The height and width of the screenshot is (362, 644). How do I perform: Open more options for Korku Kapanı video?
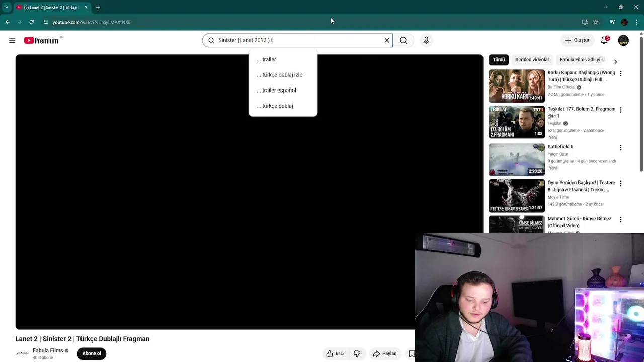click(620, 74)
